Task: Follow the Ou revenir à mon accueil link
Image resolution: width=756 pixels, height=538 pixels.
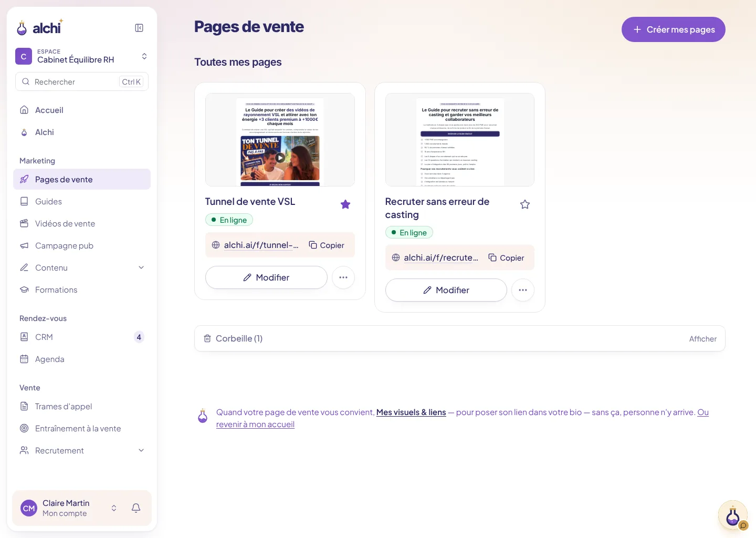Action: [x=255, y=425]
